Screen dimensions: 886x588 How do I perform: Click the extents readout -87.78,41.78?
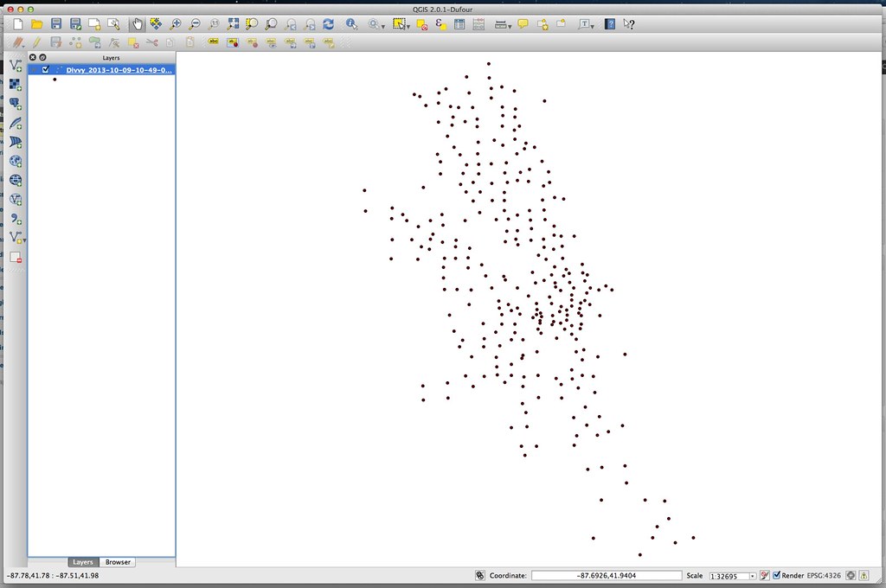53,576
